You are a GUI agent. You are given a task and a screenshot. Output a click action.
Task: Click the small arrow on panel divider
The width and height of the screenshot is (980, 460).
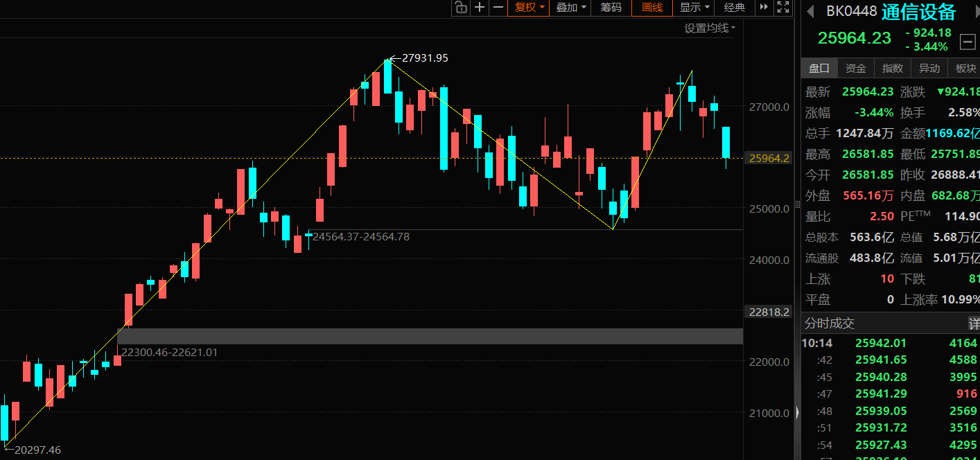pos(797,412)
